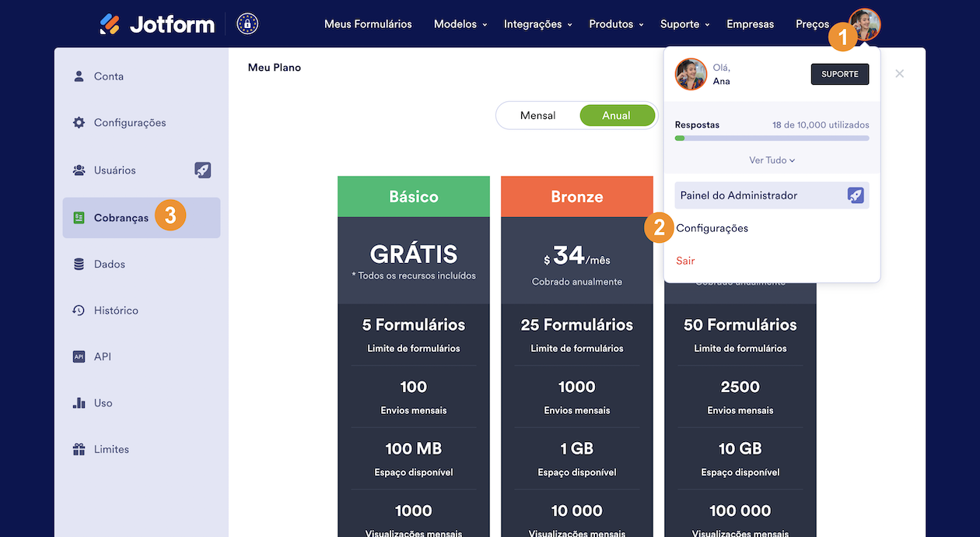Click the GDPR lock badge icon
Image resolution: width=980 pixels, height=537 pixels.
point(247,24)
